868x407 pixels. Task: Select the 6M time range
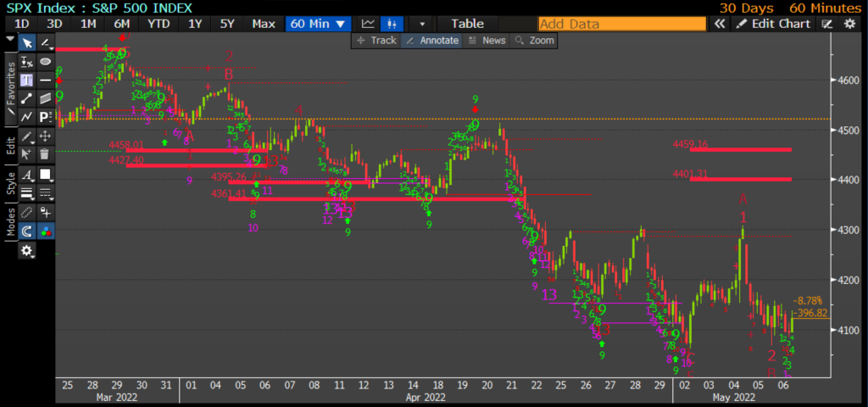pos(122,24)
